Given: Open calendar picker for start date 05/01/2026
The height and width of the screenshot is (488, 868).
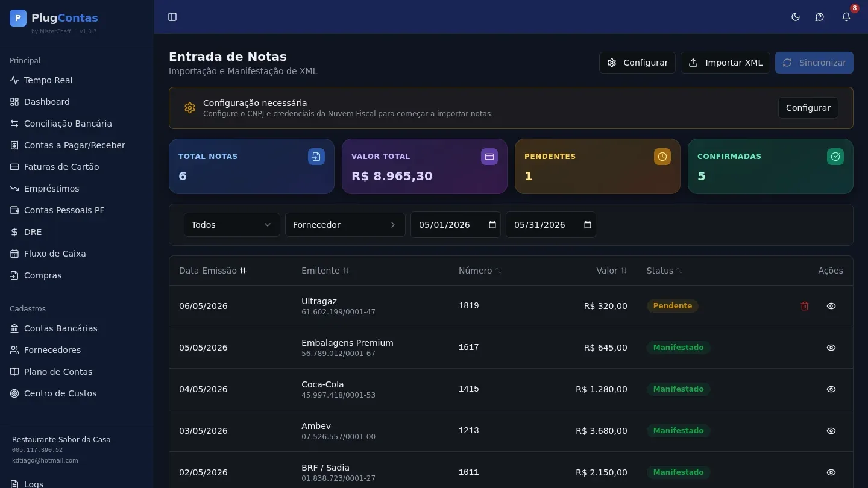Looking at the screenshot, I should tap(492, 225).
